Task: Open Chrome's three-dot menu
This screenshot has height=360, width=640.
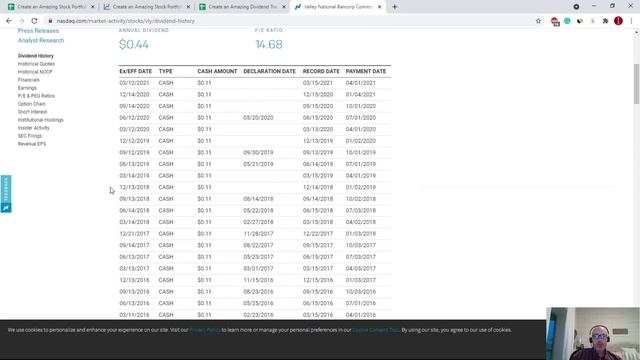Action: pos(631,21)
